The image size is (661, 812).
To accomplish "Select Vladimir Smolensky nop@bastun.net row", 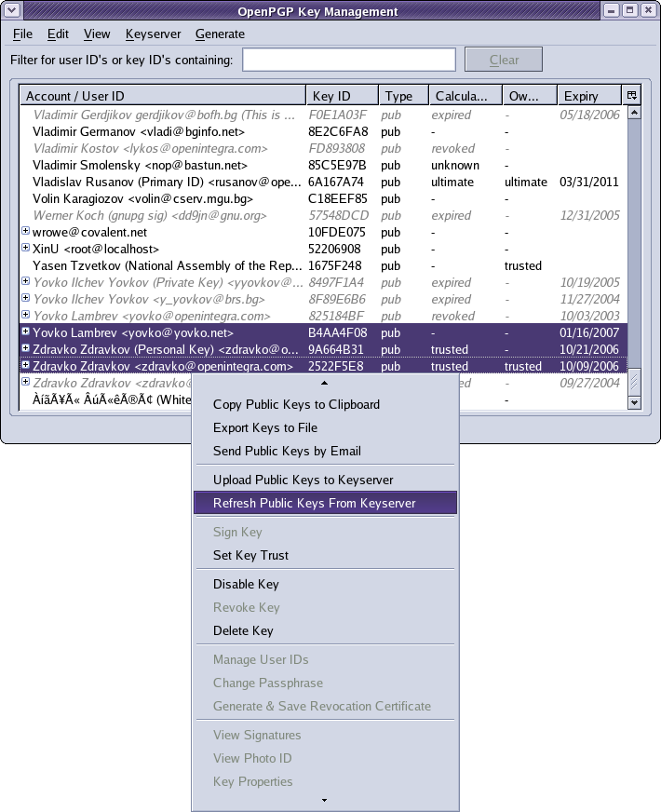I will click(323, 165).
